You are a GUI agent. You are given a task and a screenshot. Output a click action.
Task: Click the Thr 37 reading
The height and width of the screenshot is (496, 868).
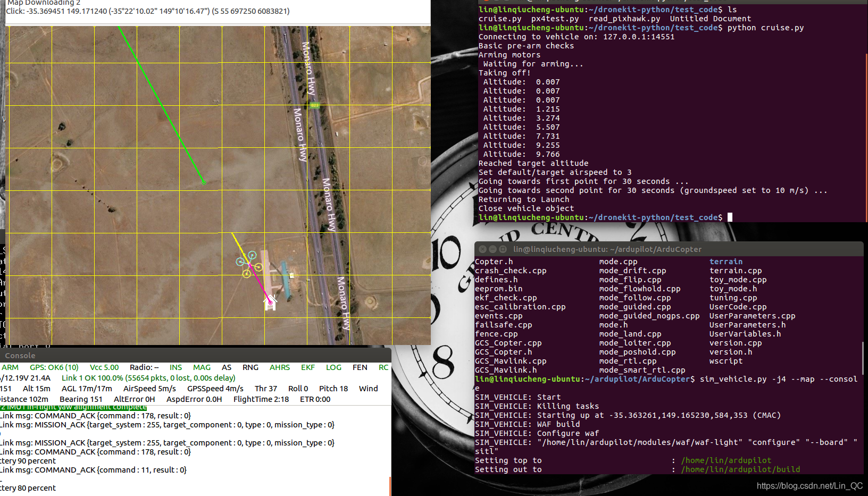[266, 389]
